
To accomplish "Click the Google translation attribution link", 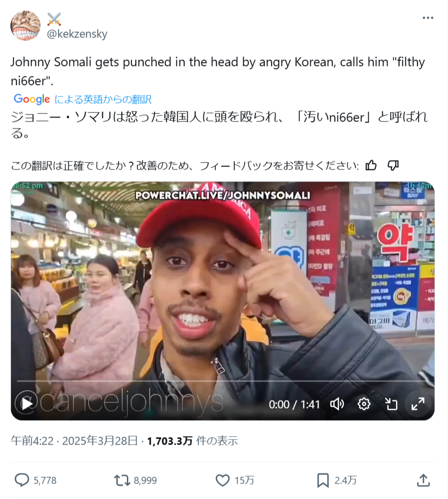I will (83, 99).
